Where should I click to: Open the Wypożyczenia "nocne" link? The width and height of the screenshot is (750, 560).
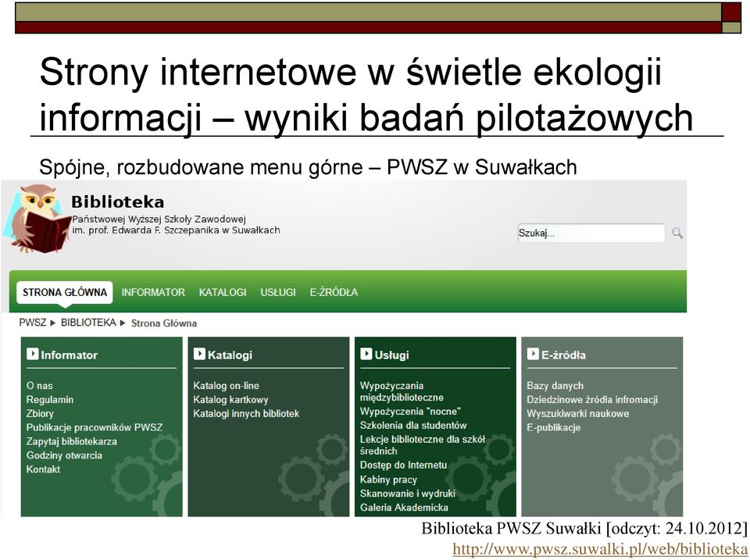point(410,412)
